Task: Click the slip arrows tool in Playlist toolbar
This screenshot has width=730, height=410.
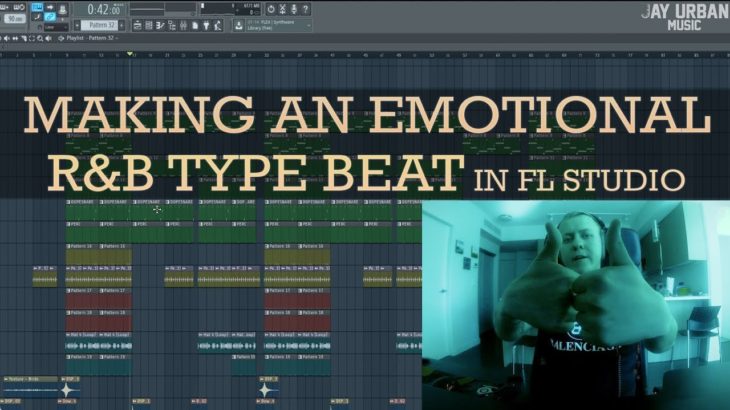Action: point(15,38)
